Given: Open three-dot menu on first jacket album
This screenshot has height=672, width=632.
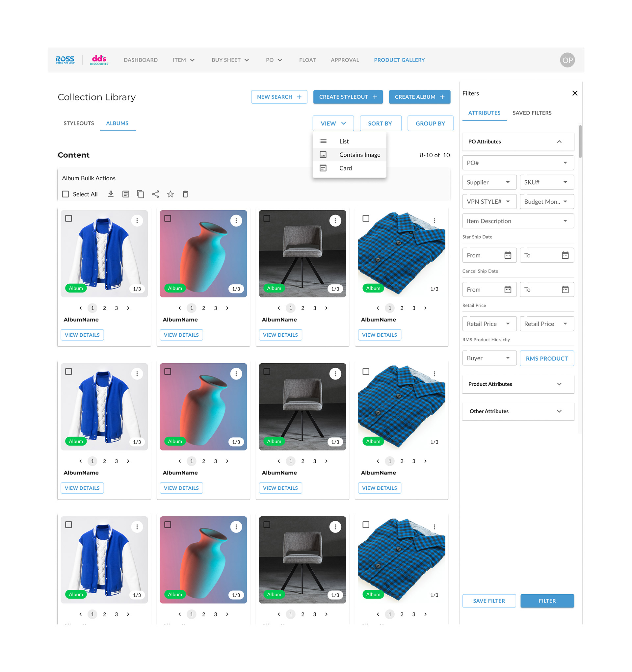Looking at the screenshot, I should pos(137,221).
